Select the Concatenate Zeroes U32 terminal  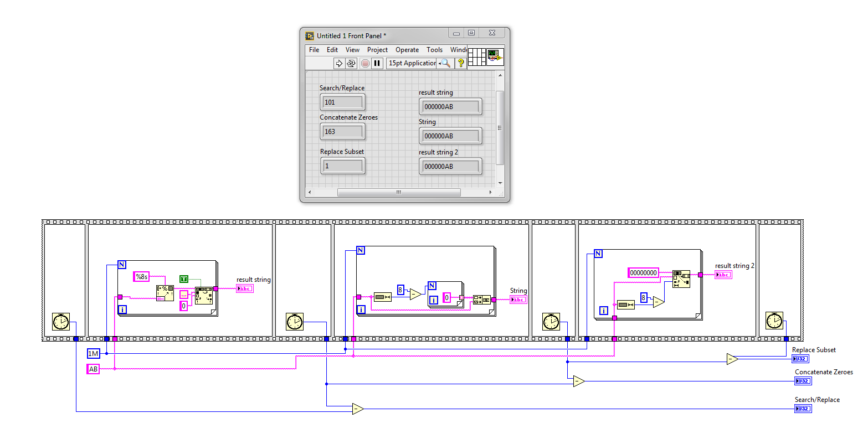(x=802, y=381)
